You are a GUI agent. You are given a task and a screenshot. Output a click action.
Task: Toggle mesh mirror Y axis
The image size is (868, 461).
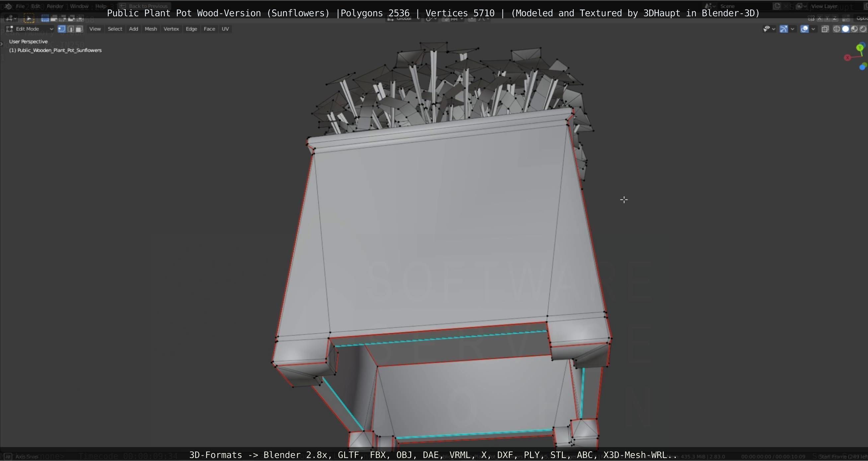(827, 18)
